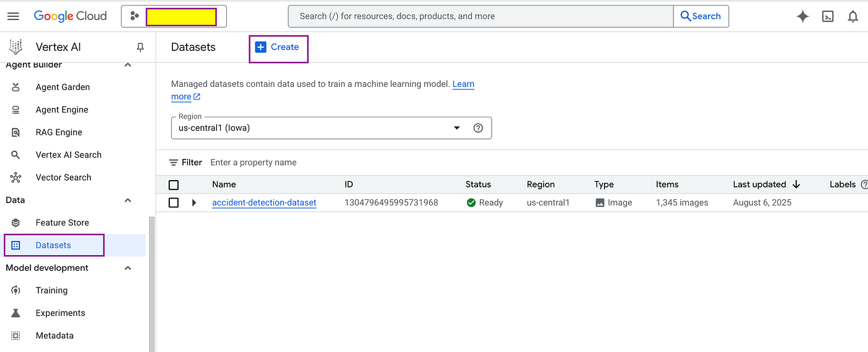Click the green Ready status checkmark
The width and height of the screenshot is (868, 352).
click(471, 202)
